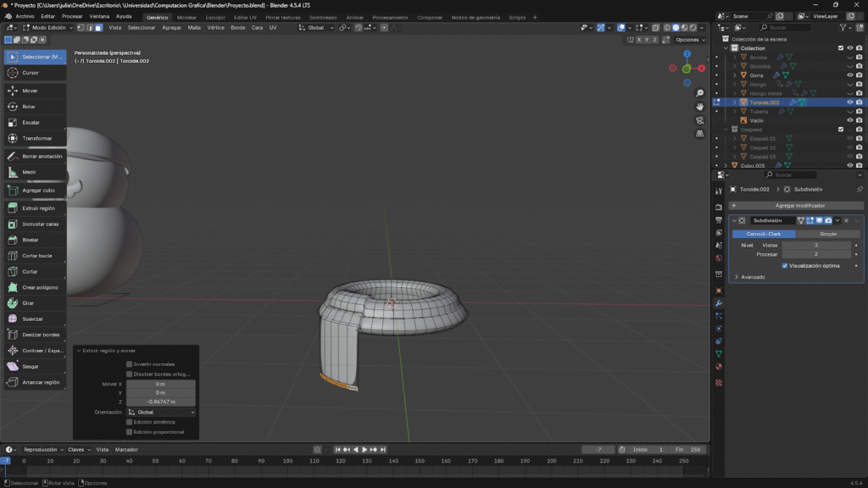868x488 pixels.
Task: Open the Archivo menu
Action: 25,16
